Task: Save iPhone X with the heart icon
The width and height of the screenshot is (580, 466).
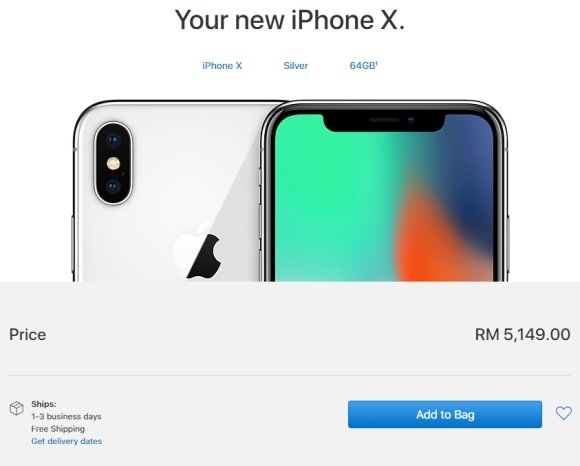Action: [563, 413]
